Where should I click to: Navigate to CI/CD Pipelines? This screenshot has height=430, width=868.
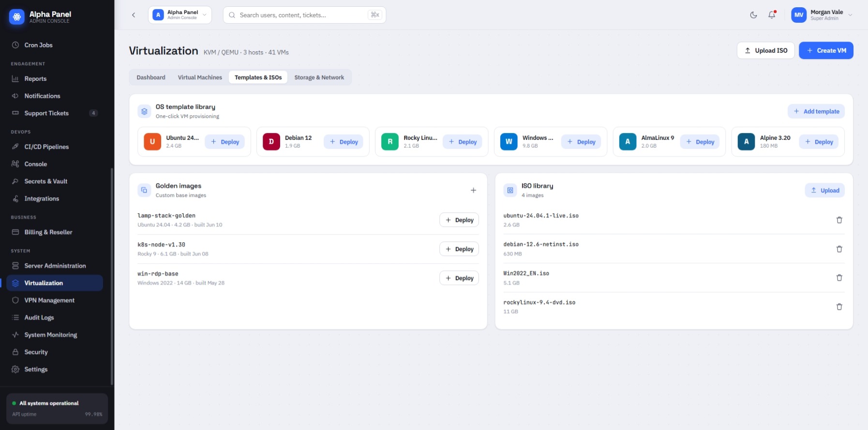pyautogui.click(x=55, y=147)
